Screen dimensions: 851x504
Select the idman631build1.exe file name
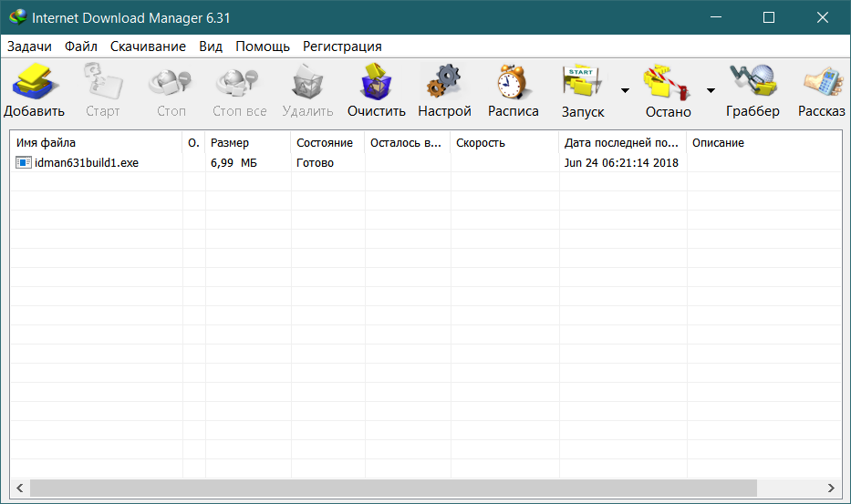tap(87, 163)
